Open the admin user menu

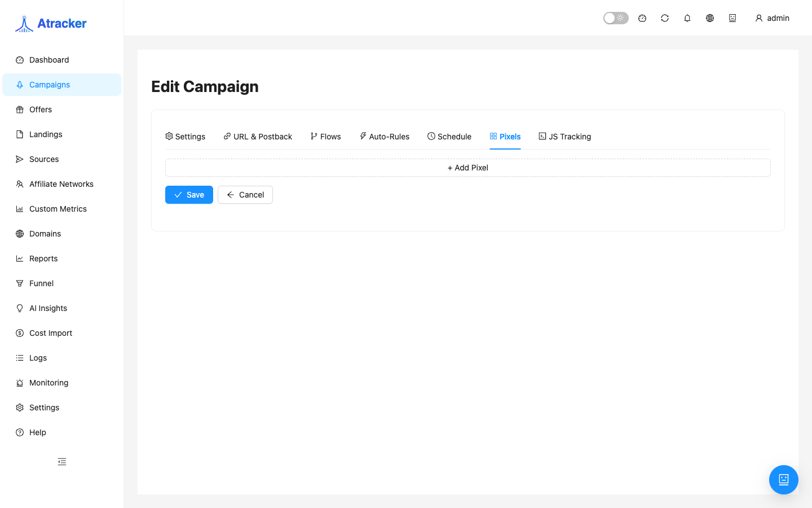click(772, 18)
